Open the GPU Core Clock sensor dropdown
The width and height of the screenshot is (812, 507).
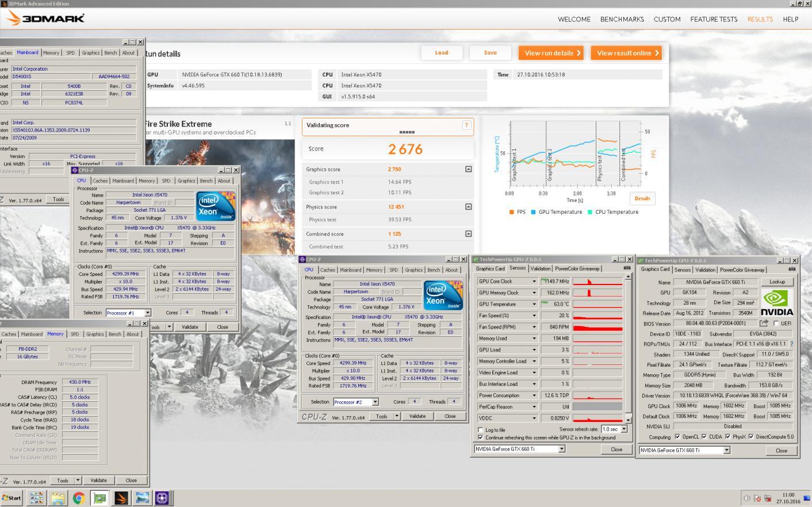[x=534, y=282]
